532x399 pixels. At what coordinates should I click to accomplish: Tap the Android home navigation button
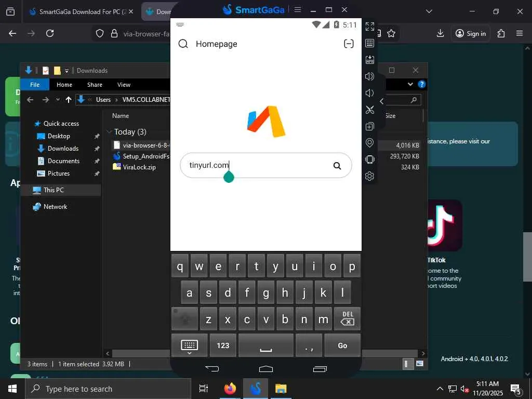pyautogui.click(x=265, y=368)
